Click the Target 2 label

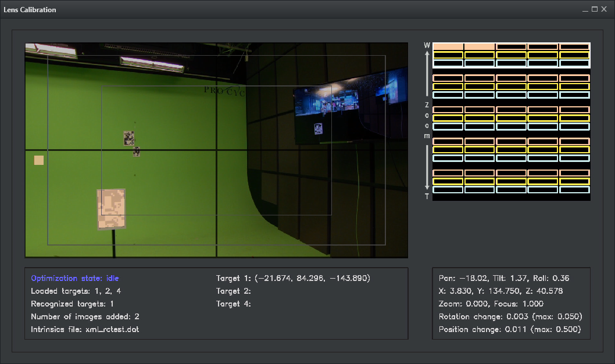tap(234, 291)
